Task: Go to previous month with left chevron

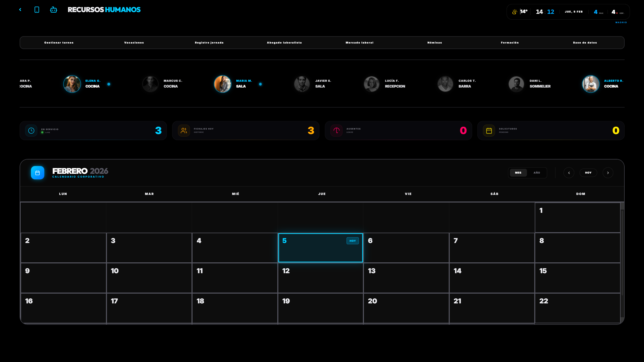Action: tap(569, 173)
